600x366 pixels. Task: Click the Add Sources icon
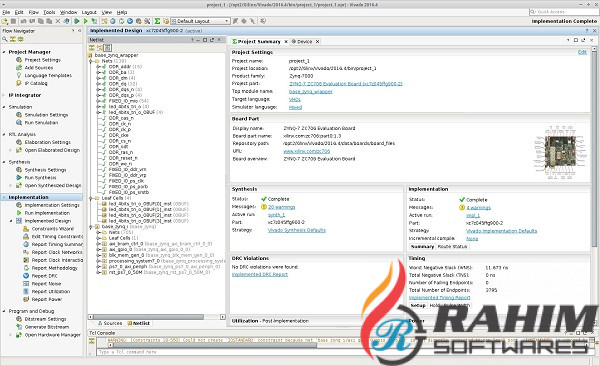19,67
